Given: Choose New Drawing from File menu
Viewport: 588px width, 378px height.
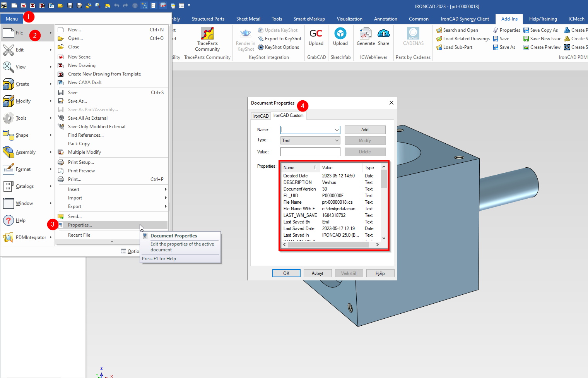Looking at the screenshot, I should (112, 65).
